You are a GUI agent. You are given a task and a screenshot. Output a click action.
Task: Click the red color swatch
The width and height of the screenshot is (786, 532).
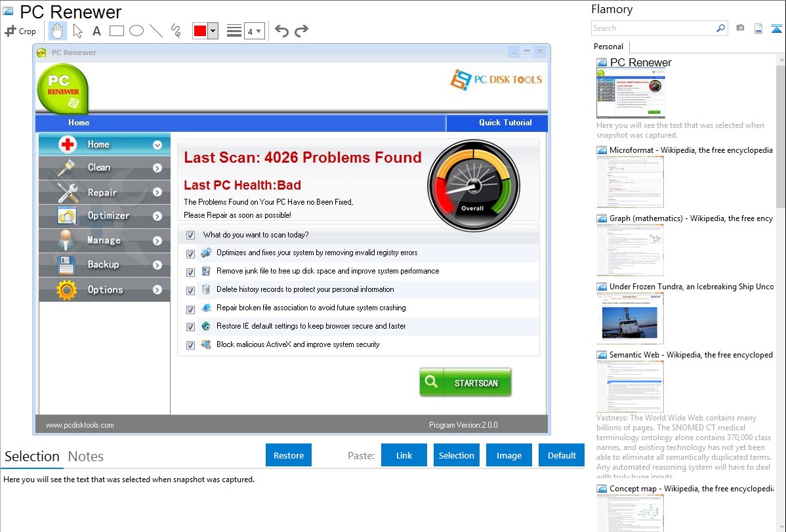click(x=200, y=31)
